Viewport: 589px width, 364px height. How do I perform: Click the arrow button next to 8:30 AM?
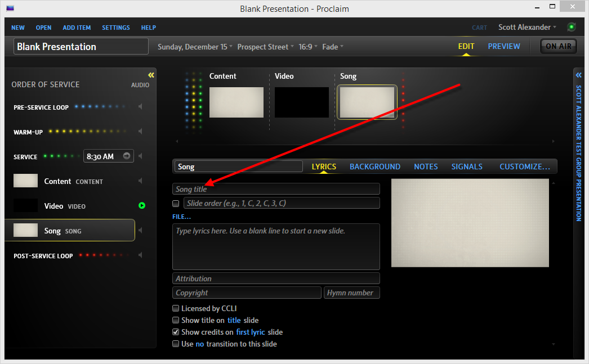127,156
